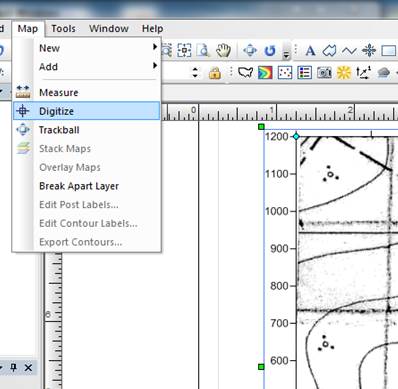Select the Rectangle drawing tool
Image resolution: width=398 pixels, height=389 pixels.
pos(389,51)
